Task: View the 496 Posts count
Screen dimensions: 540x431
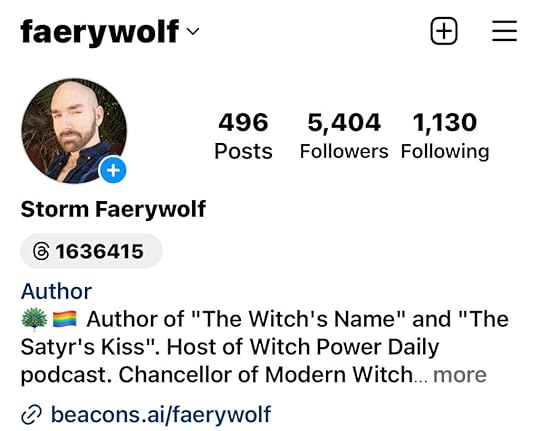Action: [243, 136]
